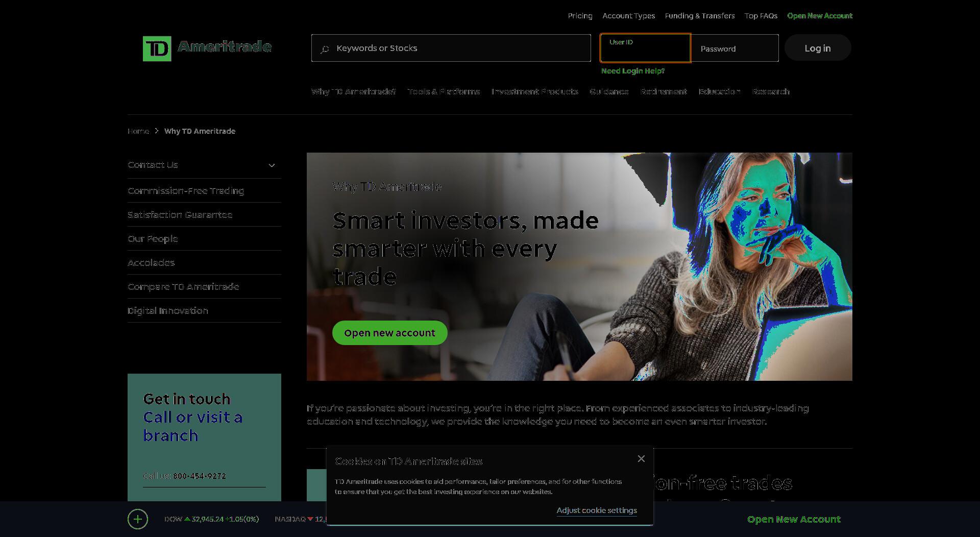This screenshot has height=537, width=980.
Task: Click the phone number 800-454-9272
Action: [199, 476]
